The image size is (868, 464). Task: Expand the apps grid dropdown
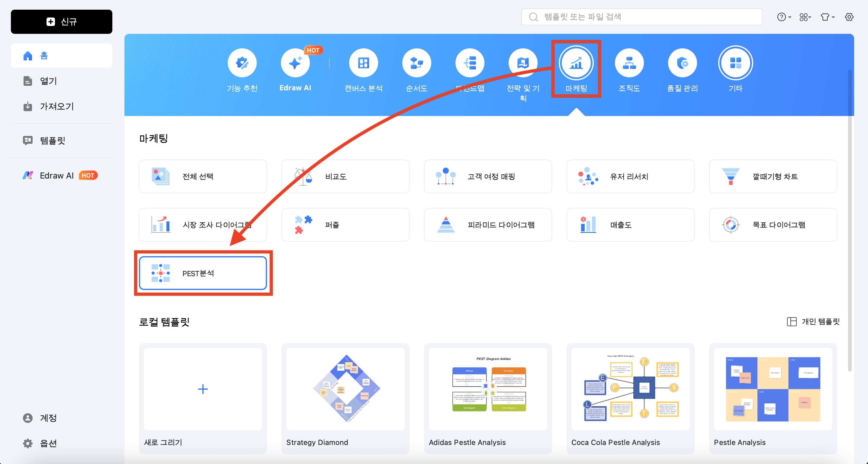[805, 17]
